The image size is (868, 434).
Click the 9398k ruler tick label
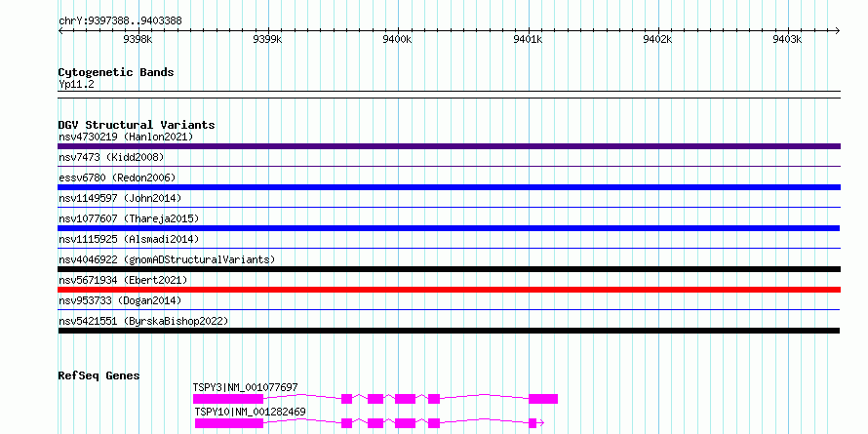coord(138,39)
